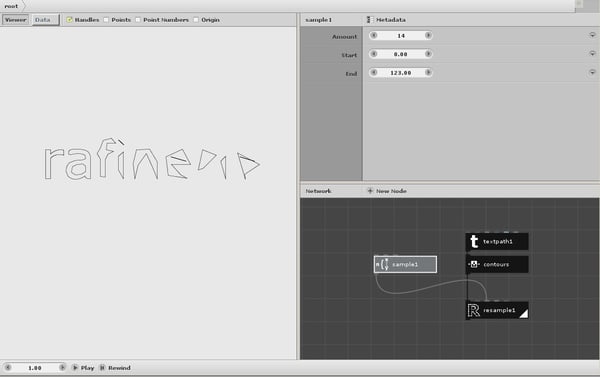Enable the Points checkbox

(x=106, y=20)
